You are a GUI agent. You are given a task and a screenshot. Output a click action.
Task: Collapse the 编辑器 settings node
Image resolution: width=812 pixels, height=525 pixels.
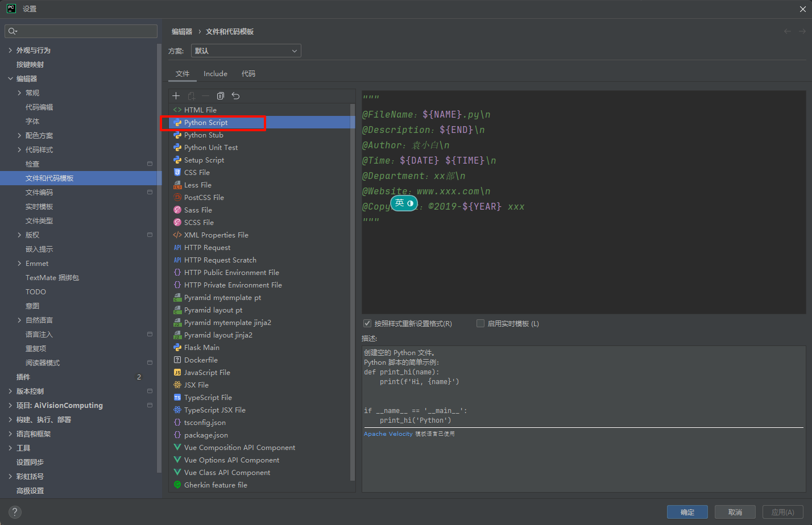(10, 79)
